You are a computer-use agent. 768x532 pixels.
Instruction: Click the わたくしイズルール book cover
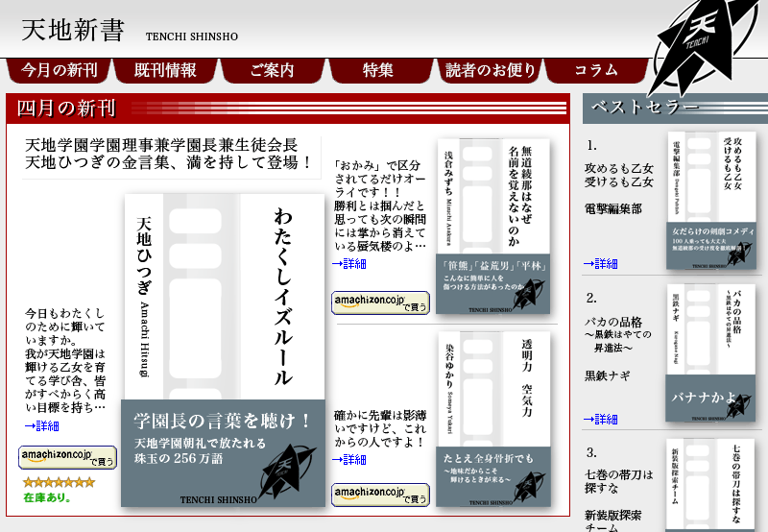click(224, 350)
